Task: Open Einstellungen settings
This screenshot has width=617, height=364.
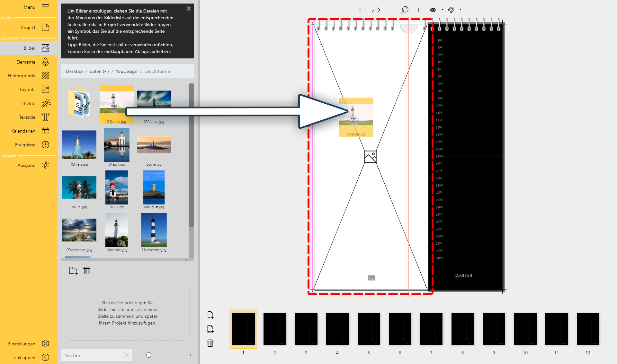Action: pyautogui.click(x=45, y=343)
